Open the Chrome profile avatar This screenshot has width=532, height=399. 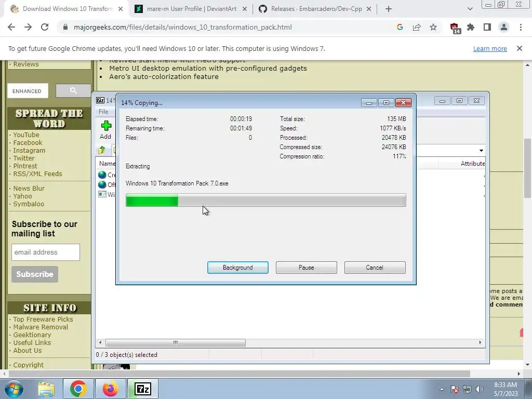(504, 27)
